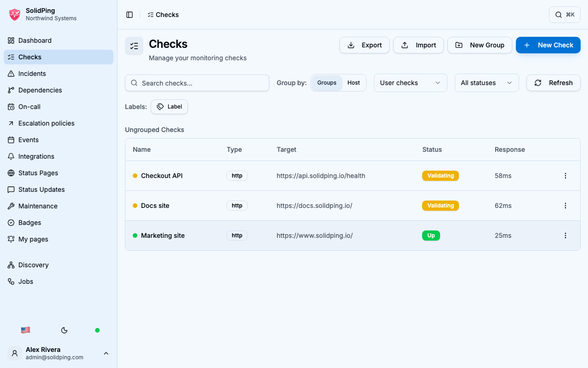Click the Marketing site check name
The image size is (588, 368).
163,236
